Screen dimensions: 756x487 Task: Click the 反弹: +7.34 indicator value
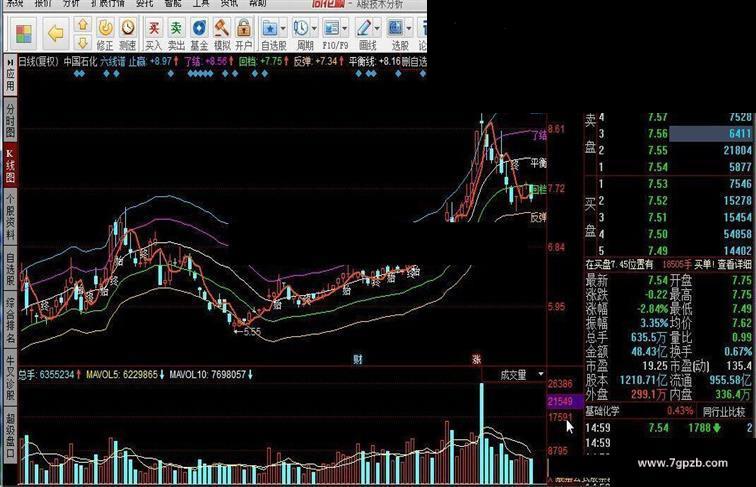[x=319, y=62]
